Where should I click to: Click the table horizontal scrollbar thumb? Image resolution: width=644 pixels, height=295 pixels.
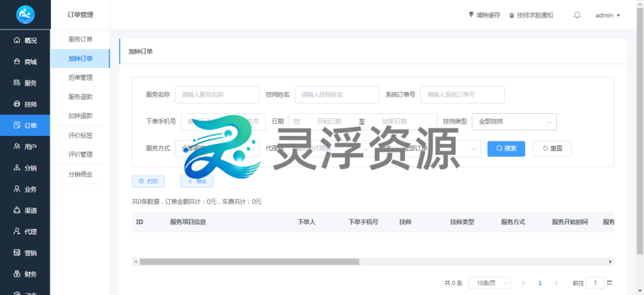(x=249, y=262)
